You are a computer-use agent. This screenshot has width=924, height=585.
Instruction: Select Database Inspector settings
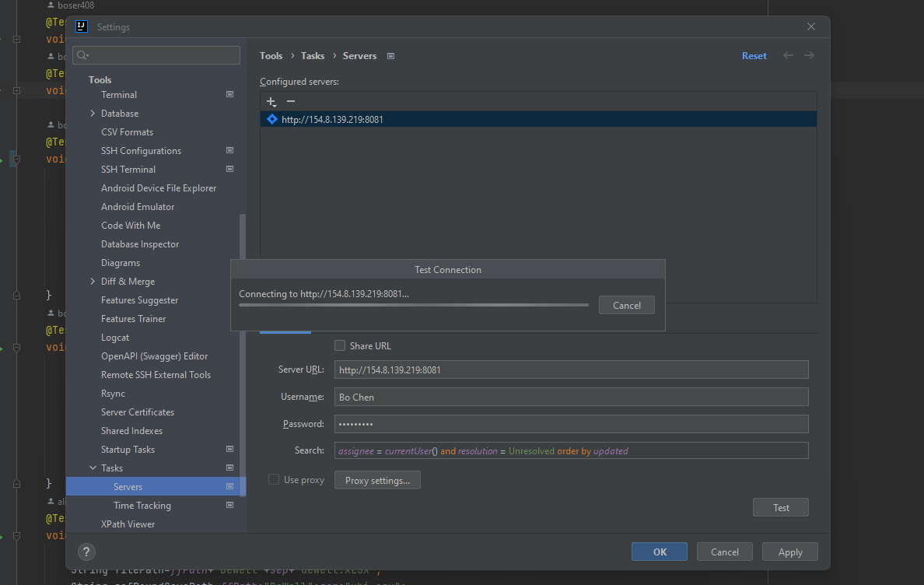pos(140,244)
